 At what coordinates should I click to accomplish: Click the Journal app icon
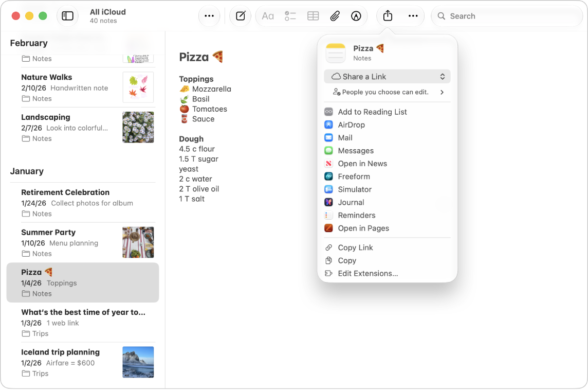[328, 202]
